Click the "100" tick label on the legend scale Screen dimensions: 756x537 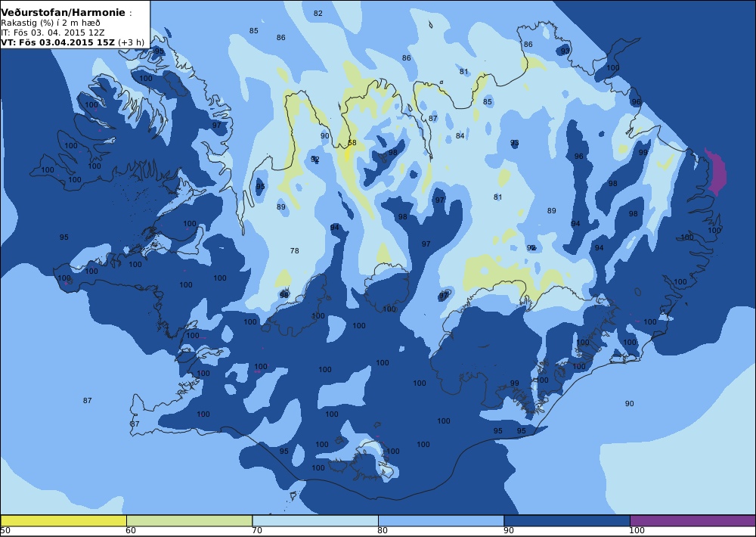tap(637, 531)
